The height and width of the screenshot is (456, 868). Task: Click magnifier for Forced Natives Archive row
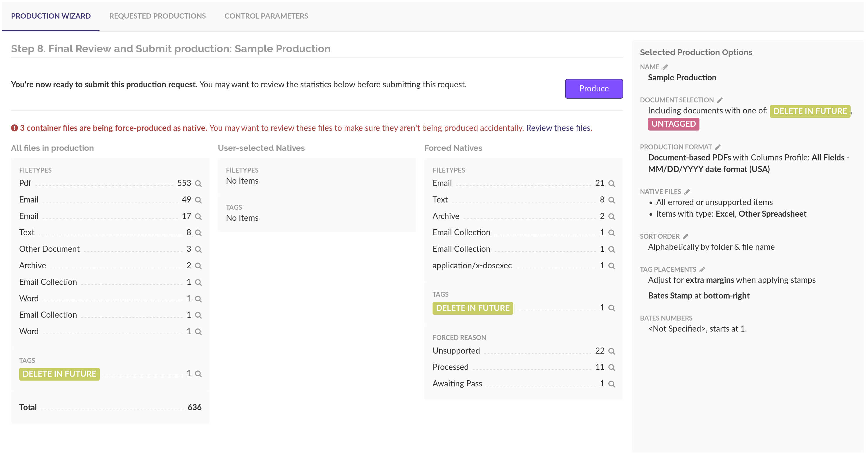coord(612,217)
